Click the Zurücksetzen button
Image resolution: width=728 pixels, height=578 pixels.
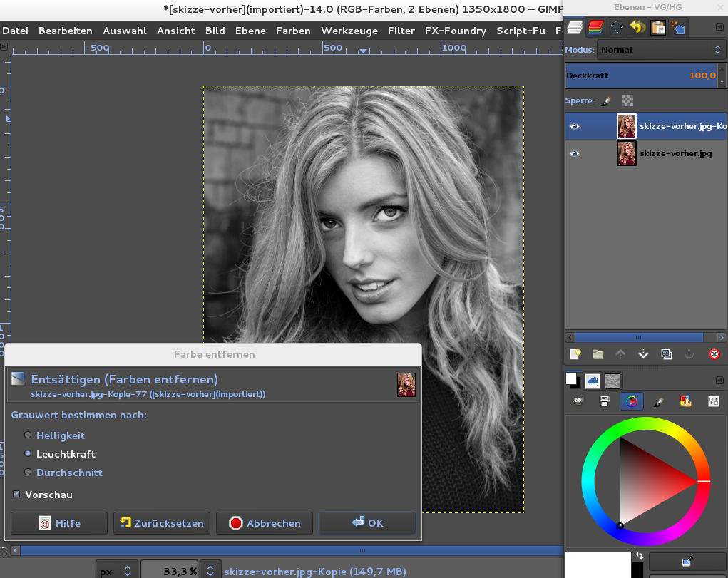coord(162,522)
